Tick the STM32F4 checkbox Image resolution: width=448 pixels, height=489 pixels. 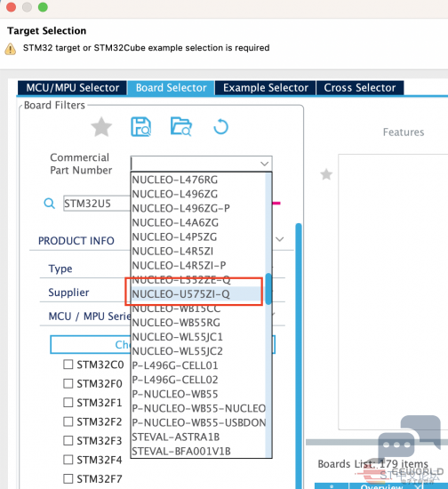click(68, 460)
